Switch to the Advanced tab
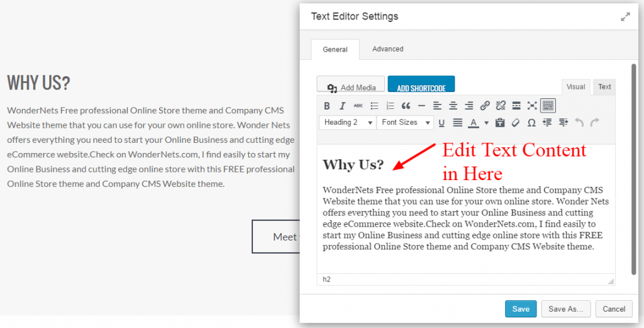 (x=387, y=49)
